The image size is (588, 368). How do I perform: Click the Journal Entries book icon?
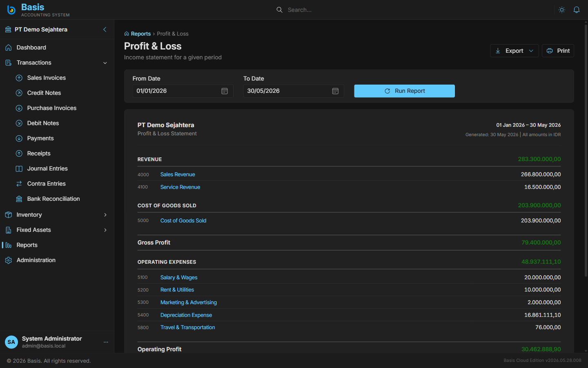click(19, 168)
